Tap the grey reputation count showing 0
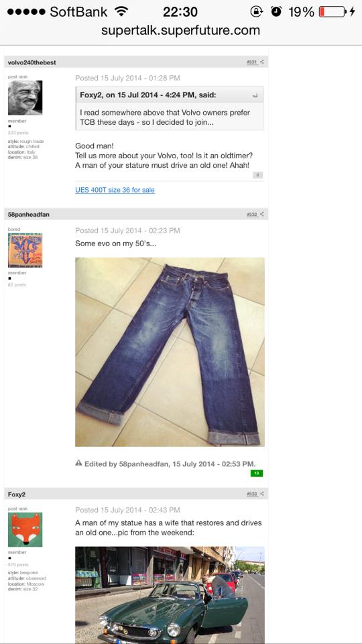The height and width of the screenshot is (644, 362). [257, 175]
